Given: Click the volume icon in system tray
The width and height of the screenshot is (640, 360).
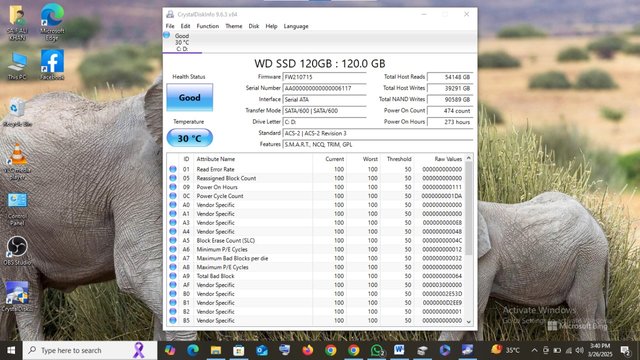Looking at the screenshot, I should (x=580, y=350).
